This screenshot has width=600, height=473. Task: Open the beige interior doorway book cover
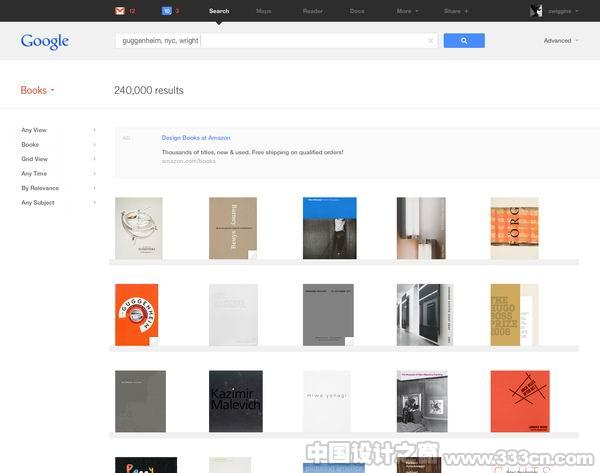click(421, 228)
